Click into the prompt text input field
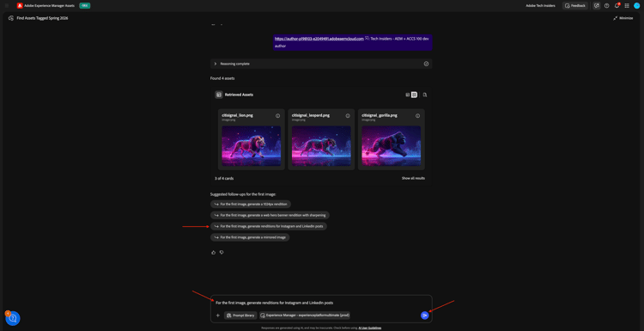 (x=321, y=303)
